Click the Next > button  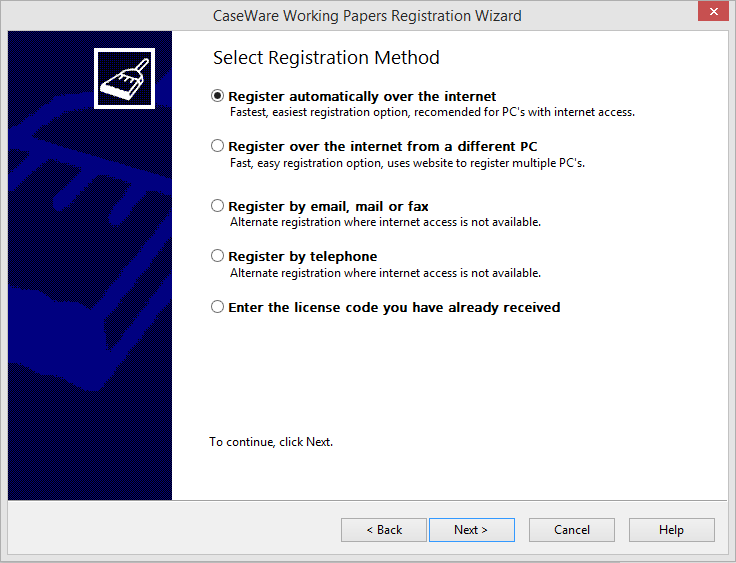472,530
